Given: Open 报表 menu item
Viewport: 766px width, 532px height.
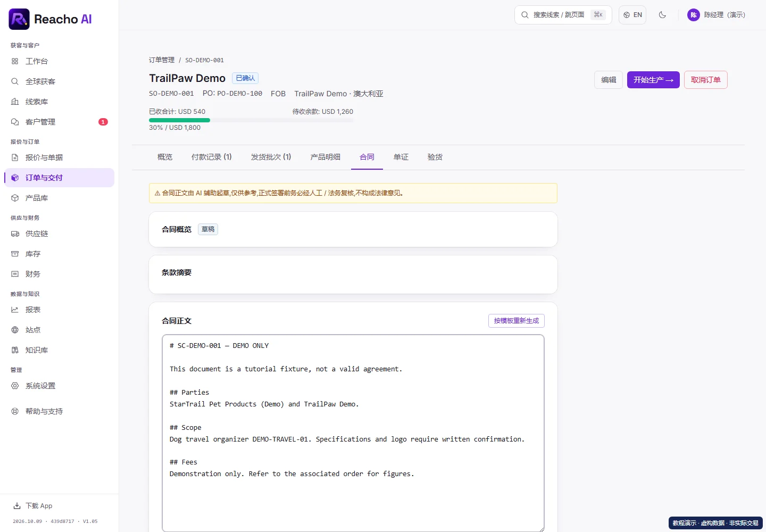Looking at the screenshot, I should [x=59, y=310].
